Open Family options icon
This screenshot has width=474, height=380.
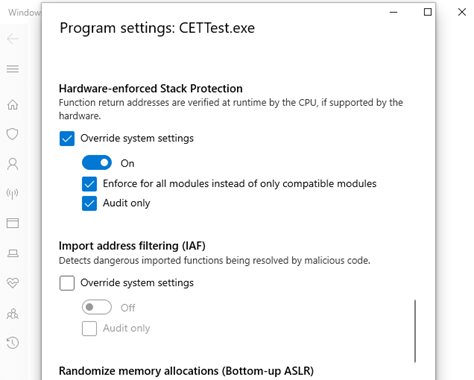pos(13,313)
